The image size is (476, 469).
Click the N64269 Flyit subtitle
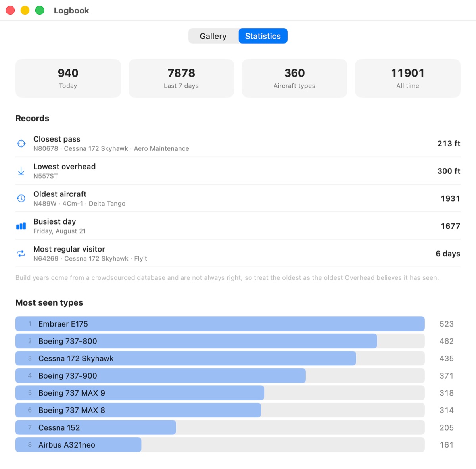point(90,259)
